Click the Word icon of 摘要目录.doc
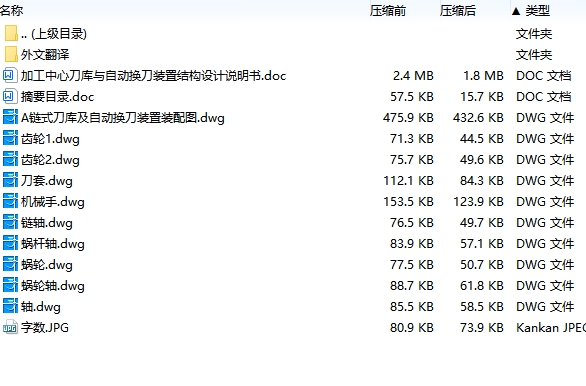 10,96
